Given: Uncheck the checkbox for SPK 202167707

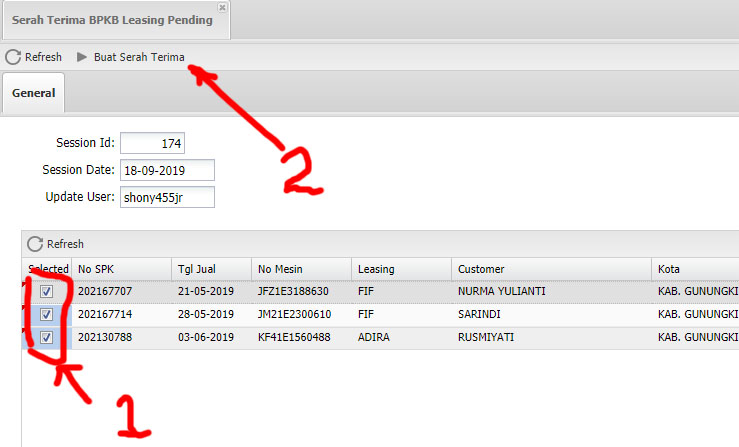Looking at the screenshot, I should [47, 291].
